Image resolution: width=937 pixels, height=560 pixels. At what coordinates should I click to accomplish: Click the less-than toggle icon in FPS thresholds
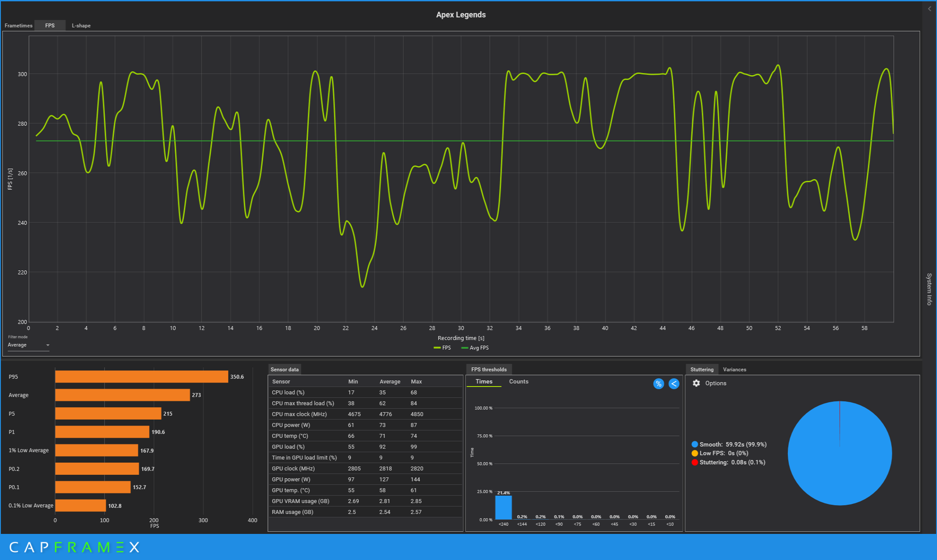coord(674,384)
